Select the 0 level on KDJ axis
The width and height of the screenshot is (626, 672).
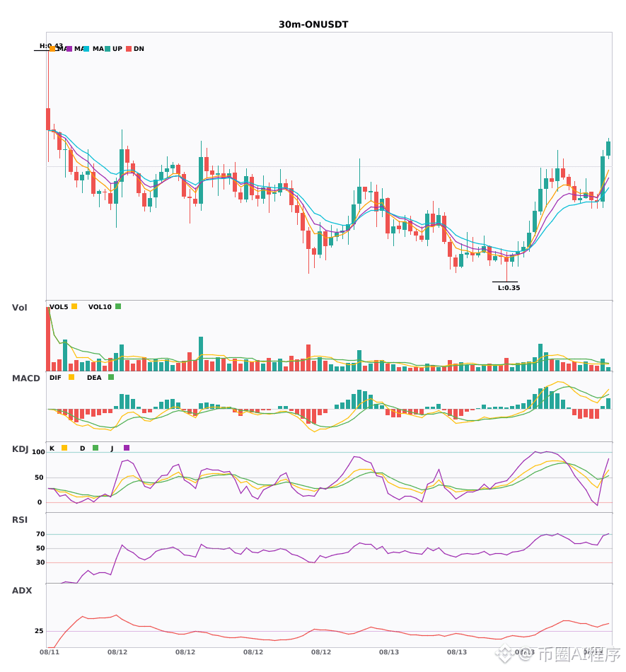pyautogui.click(x=40, y=502)
